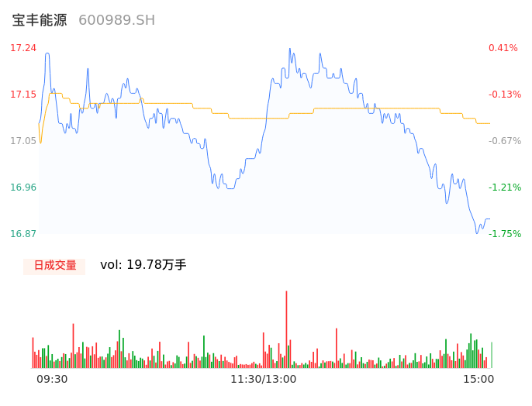Click the 17.15 price axis label
The width and height of the screenshot is (532, 406).
(x=23, y=95)
